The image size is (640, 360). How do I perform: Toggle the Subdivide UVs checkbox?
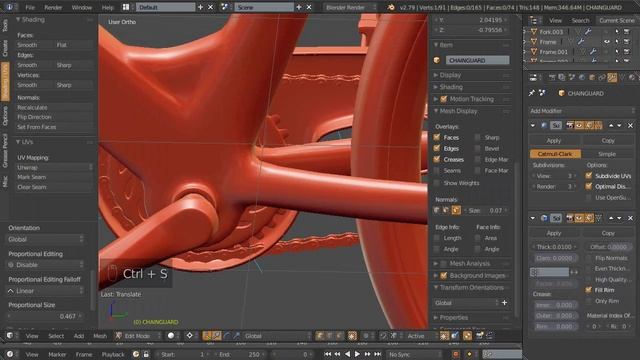point(589,176)
